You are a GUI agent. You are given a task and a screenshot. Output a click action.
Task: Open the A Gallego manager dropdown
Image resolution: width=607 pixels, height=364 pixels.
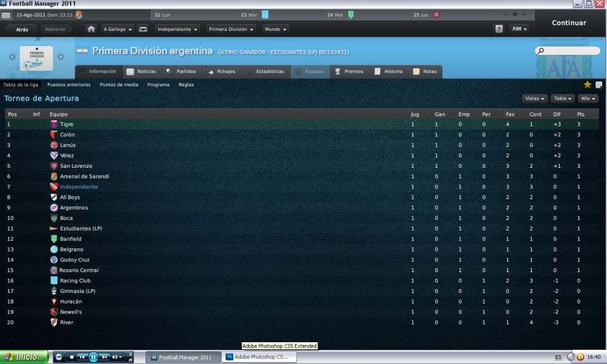pos(117,30)
